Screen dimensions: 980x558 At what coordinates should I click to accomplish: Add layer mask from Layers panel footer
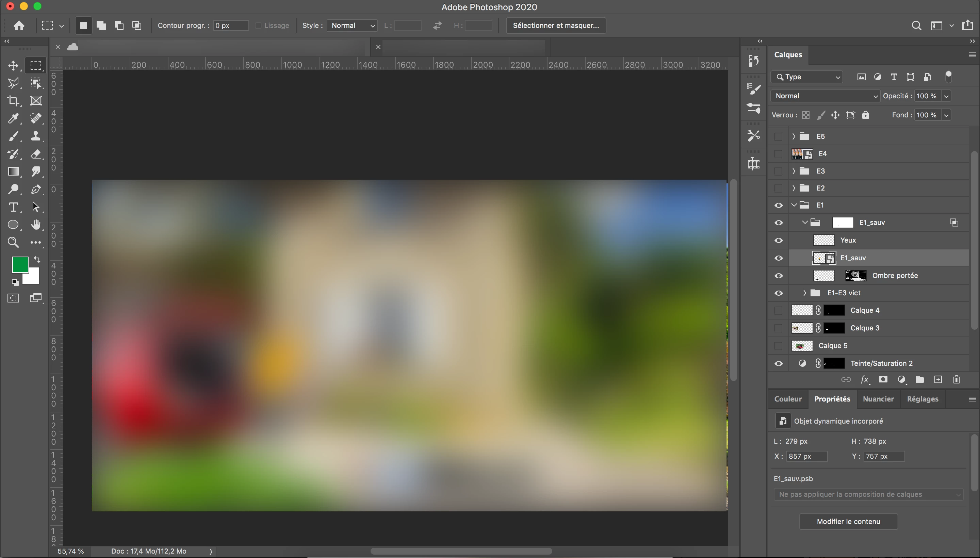pos(883,379)
